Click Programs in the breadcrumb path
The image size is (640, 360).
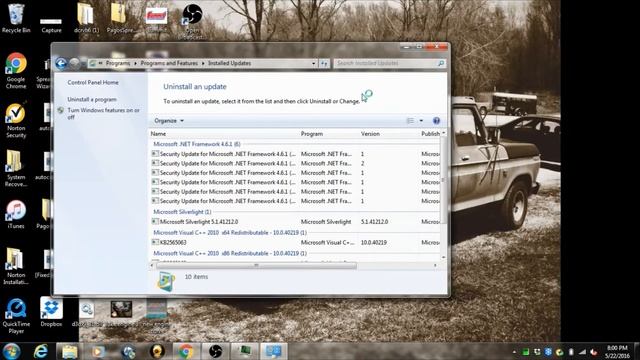click(118, 63)
